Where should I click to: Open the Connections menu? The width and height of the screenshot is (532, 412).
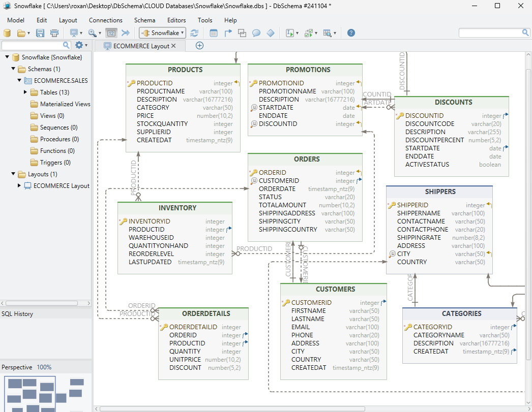[105, 20]
